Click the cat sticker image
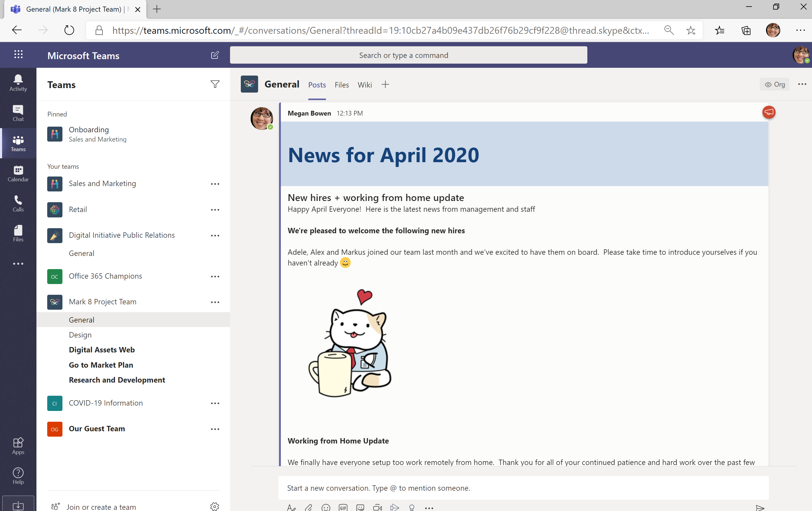This screenshot has height=511, width=812. (x=350, y=343)
